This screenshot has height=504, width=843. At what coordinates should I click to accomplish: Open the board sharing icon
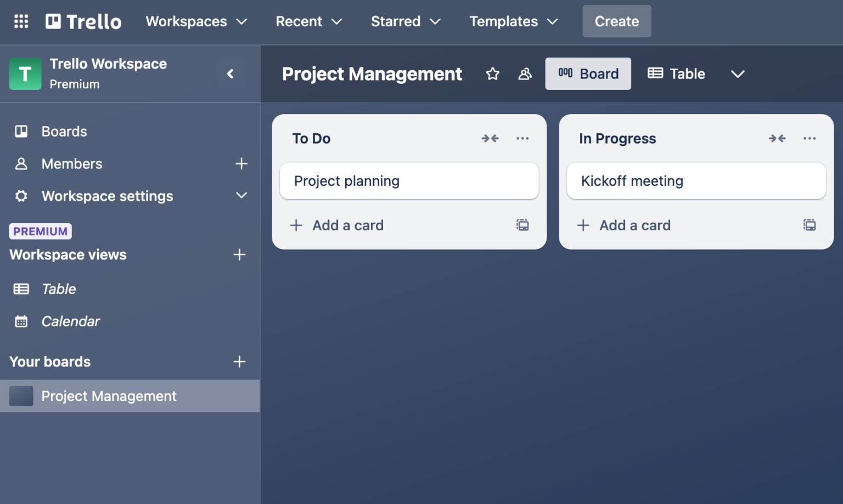tap(525, 73)
